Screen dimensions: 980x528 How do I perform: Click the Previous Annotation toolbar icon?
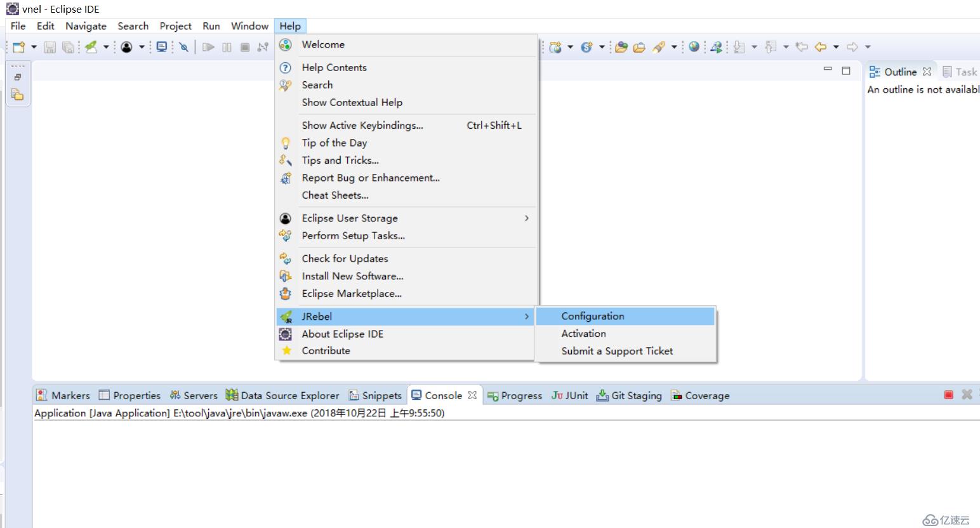click(771, 47)
